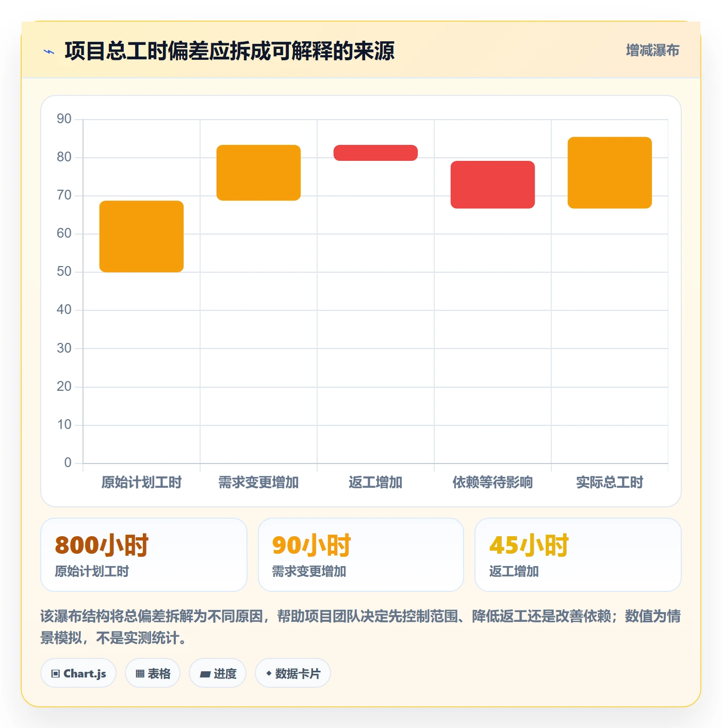Click the y-axis value 0

(68, 463)
